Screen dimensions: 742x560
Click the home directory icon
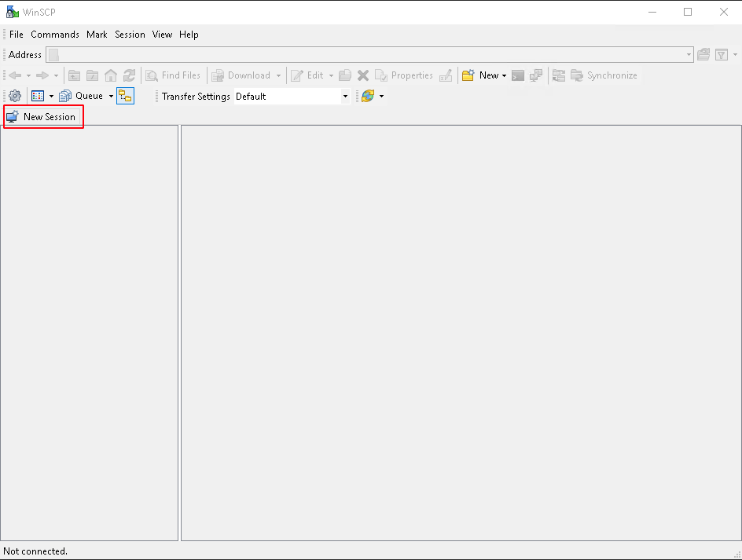(111, 75)
